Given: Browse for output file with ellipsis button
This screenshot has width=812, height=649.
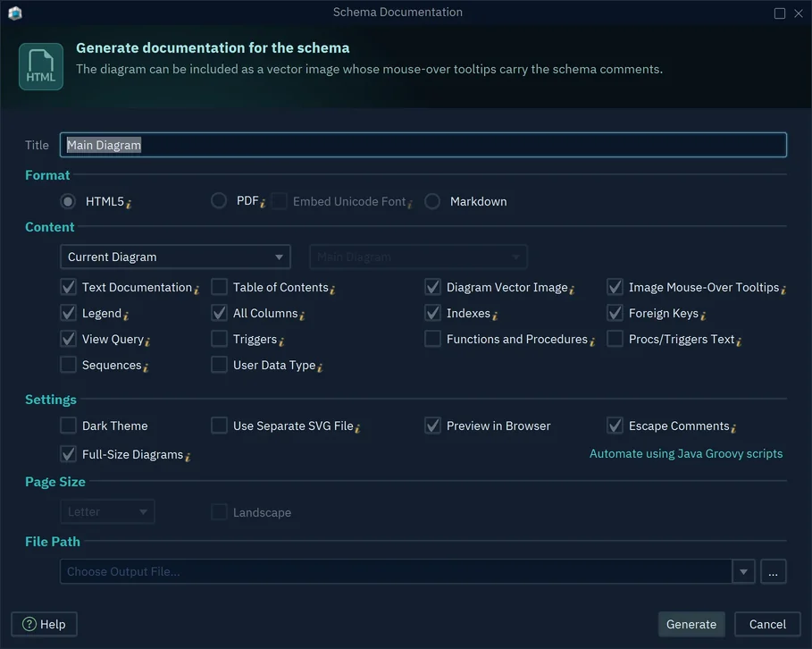Looking at the screenshot, I should tap(774, 572).
